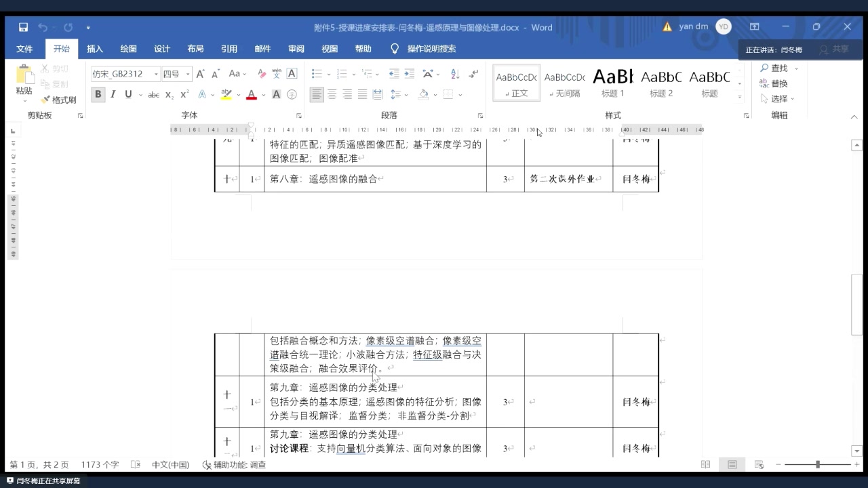Switch to the 布局 (Layout) tab
This screenshot has width=868, height=488.
click(195, 49)
